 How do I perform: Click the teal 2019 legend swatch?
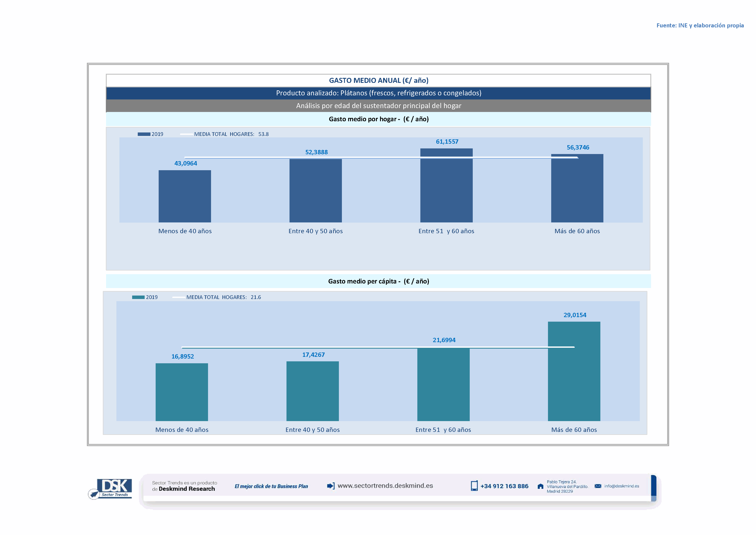[138, 297]
